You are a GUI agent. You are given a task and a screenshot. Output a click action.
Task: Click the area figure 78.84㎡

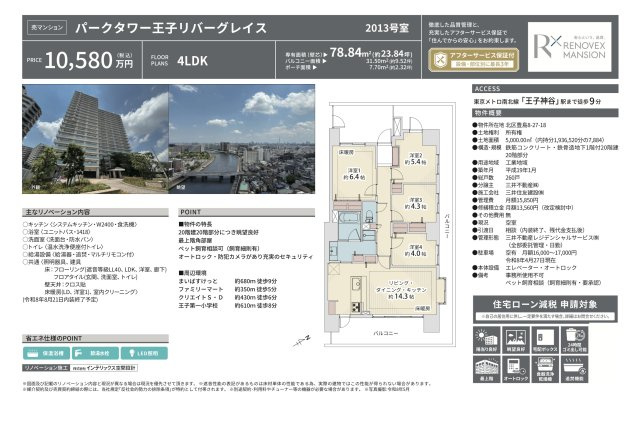coord(350,53)
